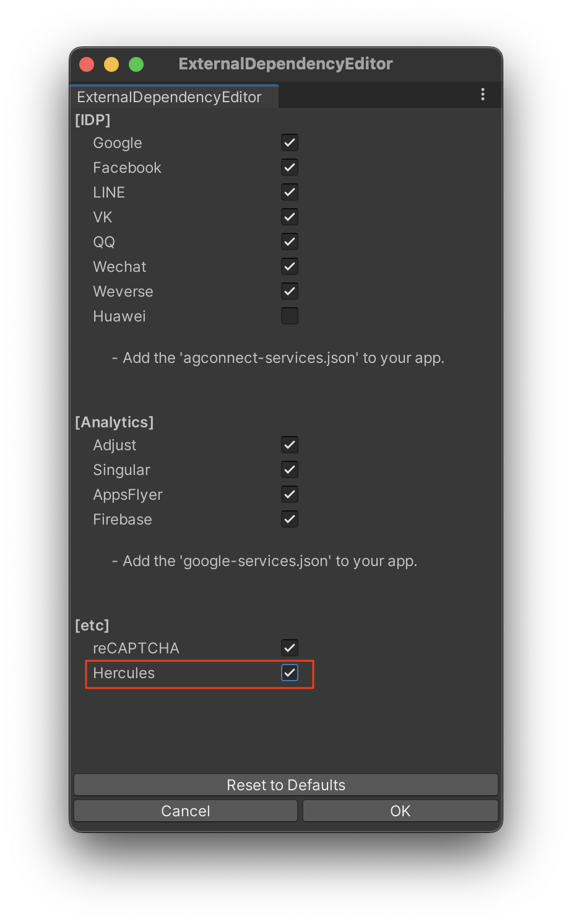
Task: Untick the QQ checkbox
Action: coord(290,242)
